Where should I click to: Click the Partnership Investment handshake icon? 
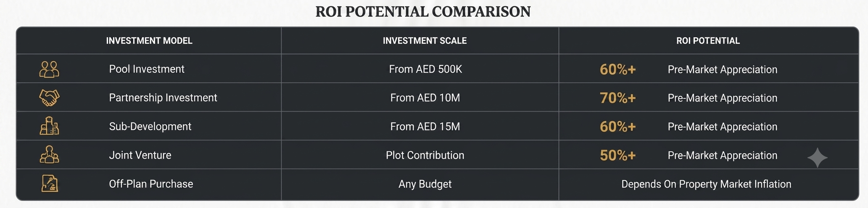pyautogui.click(x=49, y=98)
